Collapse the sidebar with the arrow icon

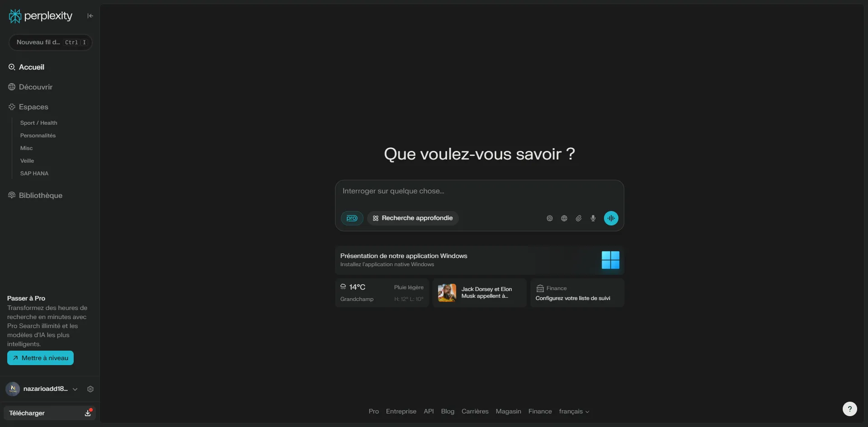[90, 15]
